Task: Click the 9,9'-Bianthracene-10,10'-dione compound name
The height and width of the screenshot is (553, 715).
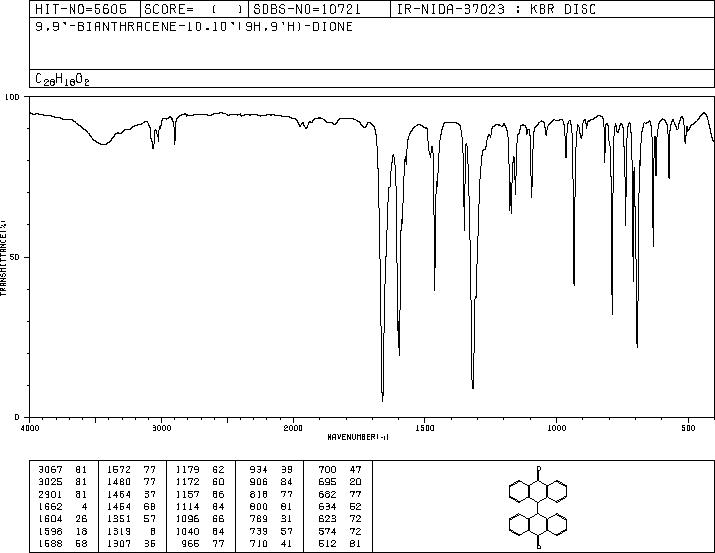Action: point(194,27)
